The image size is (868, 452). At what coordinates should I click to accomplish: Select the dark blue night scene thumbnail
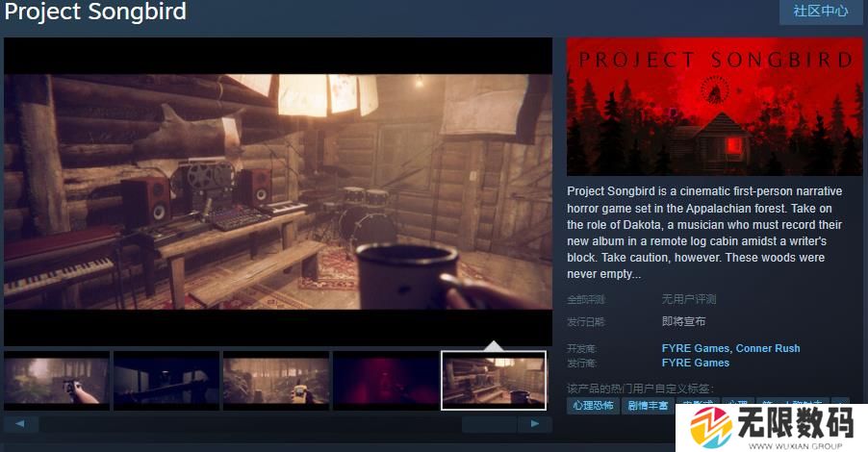pyautogui.click(x=166, y=381)
